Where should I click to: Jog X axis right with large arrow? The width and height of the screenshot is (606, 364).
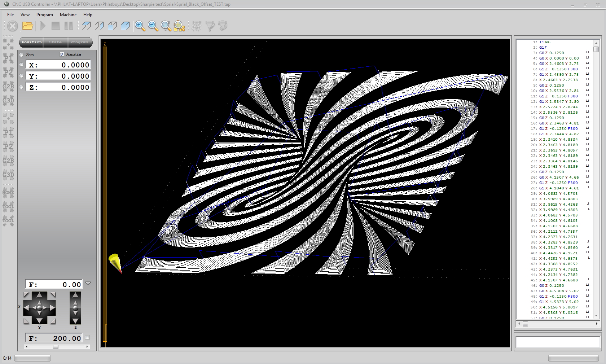click(x=52, y=308)
